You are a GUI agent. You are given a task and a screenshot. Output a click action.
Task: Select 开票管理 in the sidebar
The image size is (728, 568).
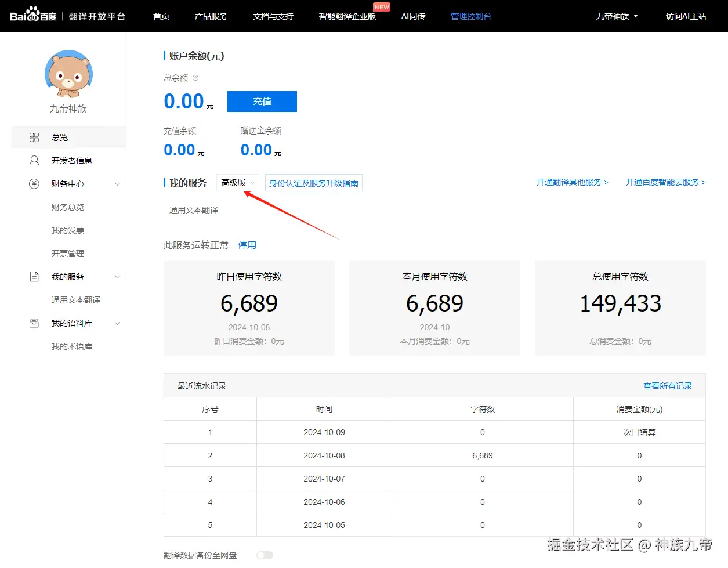[x=68, y=254]
